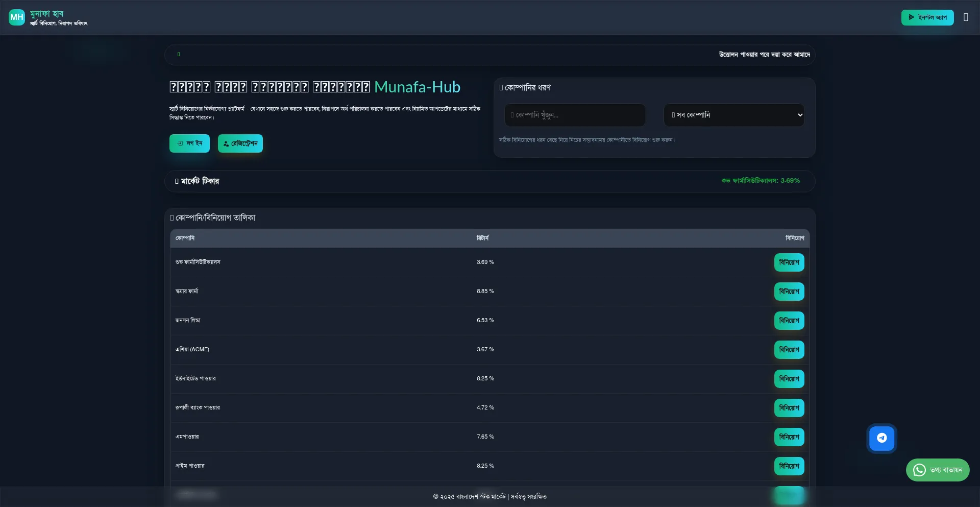Click বিনিয়োগ for ইউনাইটেড পাওয়ার
The width and height of the screenshot is (980, 507).
click(x=789, y=379)
